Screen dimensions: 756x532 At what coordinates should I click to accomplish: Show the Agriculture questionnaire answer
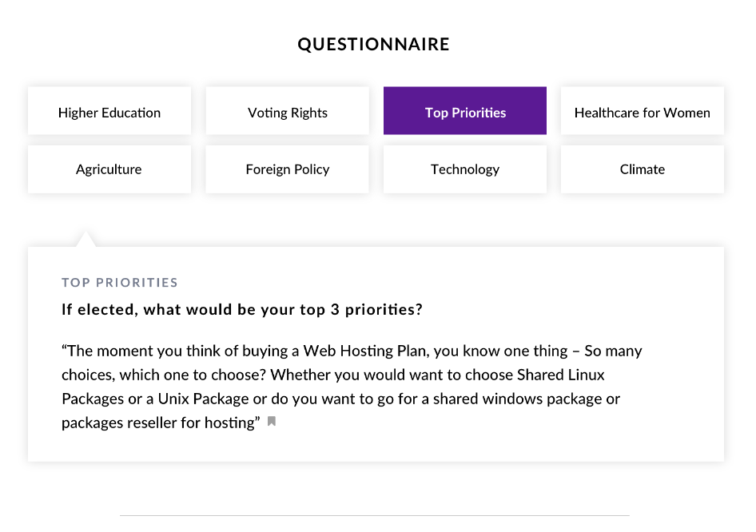pos(109,169)
